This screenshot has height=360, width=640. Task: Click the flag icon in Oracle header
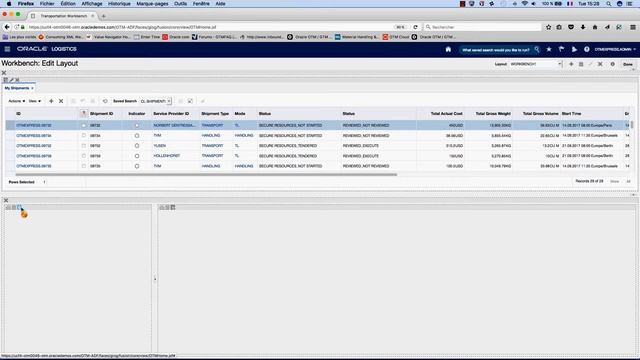coord(562,49)
